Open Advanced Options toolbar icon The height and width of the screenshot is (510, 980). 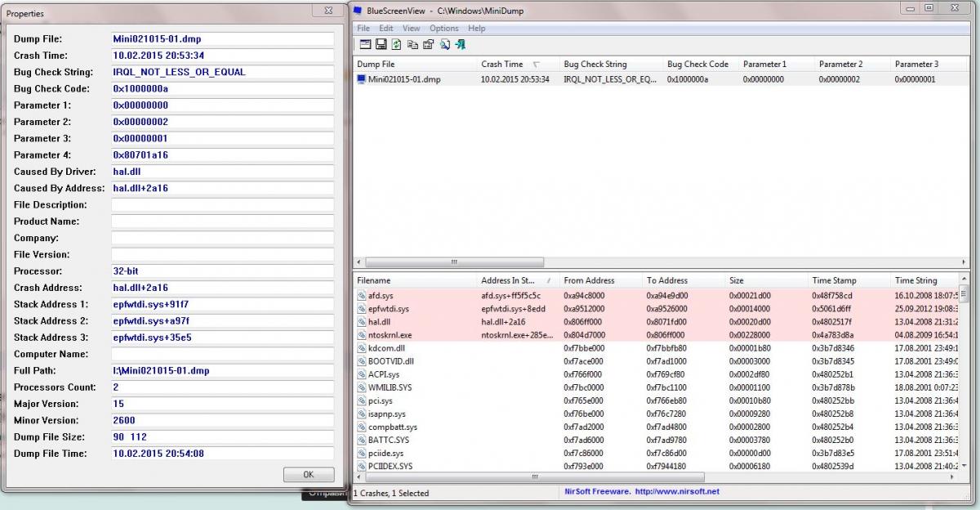coord(365,45)
